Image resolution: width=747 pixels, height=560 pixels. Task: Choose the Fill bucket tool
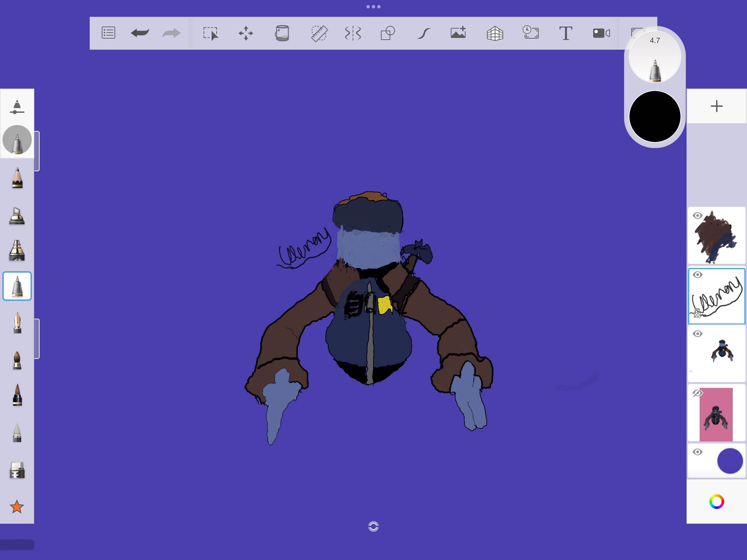(x=282, y=34)
